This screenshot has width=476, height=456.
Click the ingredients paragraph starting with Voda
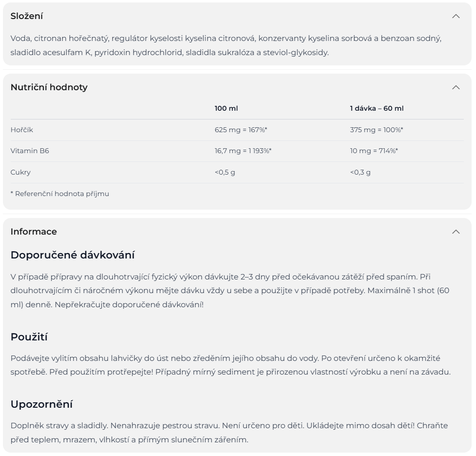tap(226, 45)
